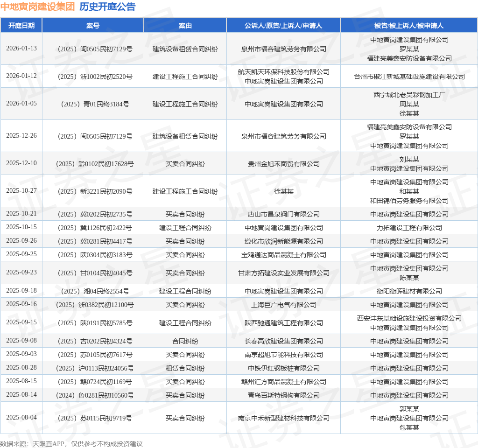
Task: Click plaintiff 航天凯天环保科技股份有限公司
Action: [x=283, y=72]
